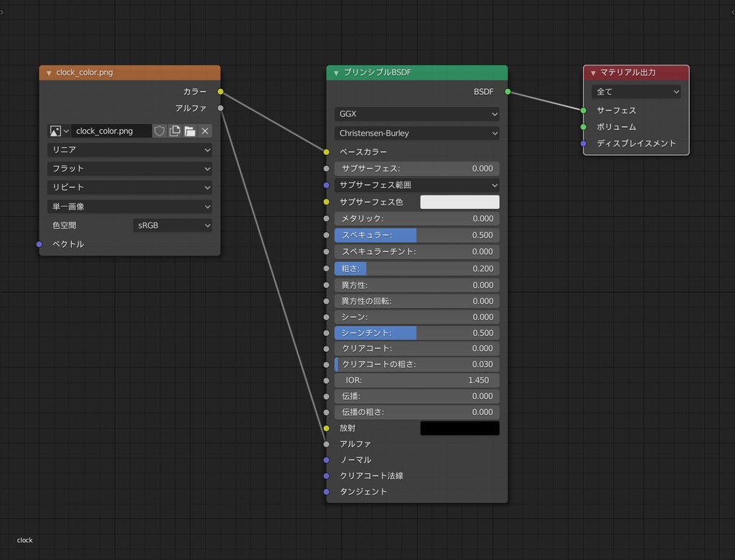Click the IOR input socket
735x560 pixels.
point(327,381)
